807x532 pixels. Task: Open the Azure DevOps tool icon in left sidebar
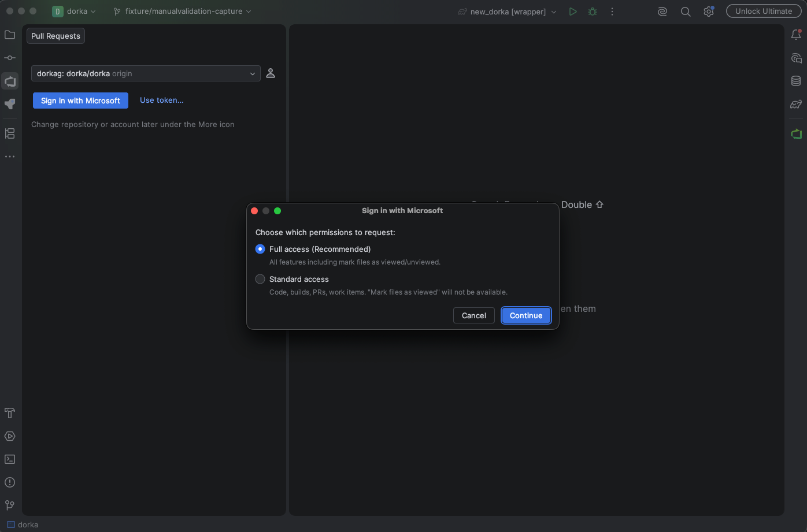click(10, 104)
